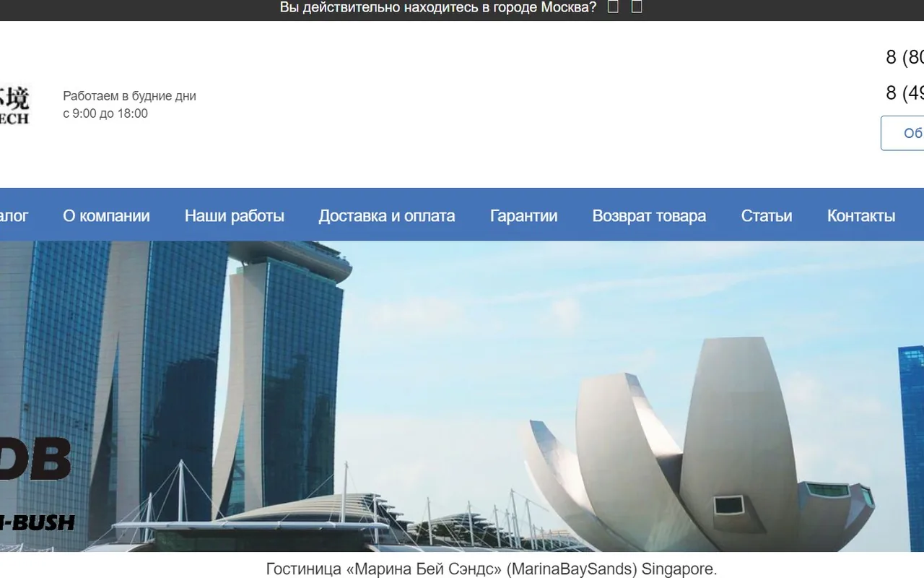Click the company logo with Chinese characters
The height and width of the screenshot is (578, 924).
[x=14, y=105]
